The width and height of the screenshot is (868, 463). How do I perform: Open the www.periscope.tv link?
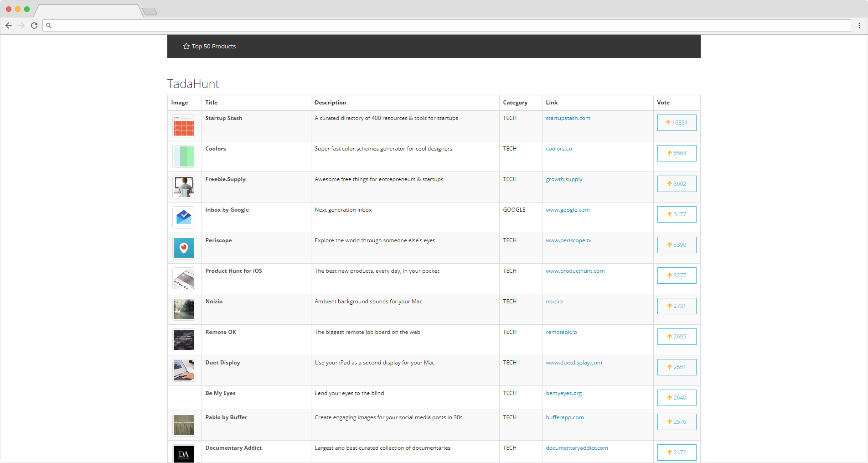point(568,240)
